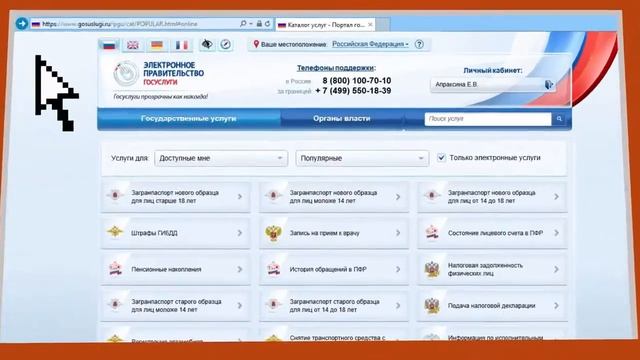Open Загранпаспорт нового образца от 14 до 18
Screen dimensions: 640x360
tap(492, 197)
